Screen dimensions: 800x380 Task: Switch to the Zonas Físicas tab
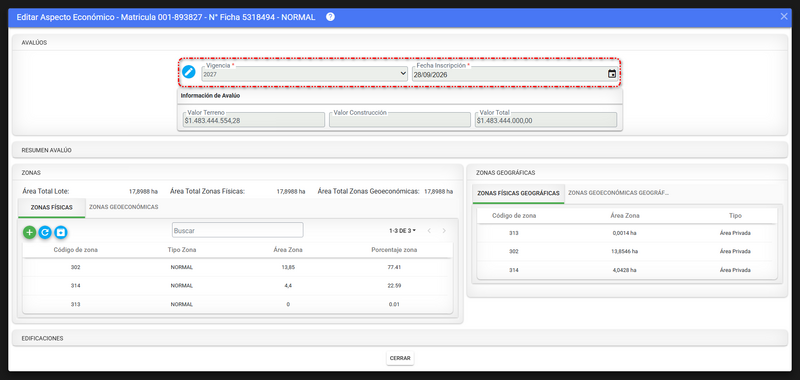tap(52, 208)
